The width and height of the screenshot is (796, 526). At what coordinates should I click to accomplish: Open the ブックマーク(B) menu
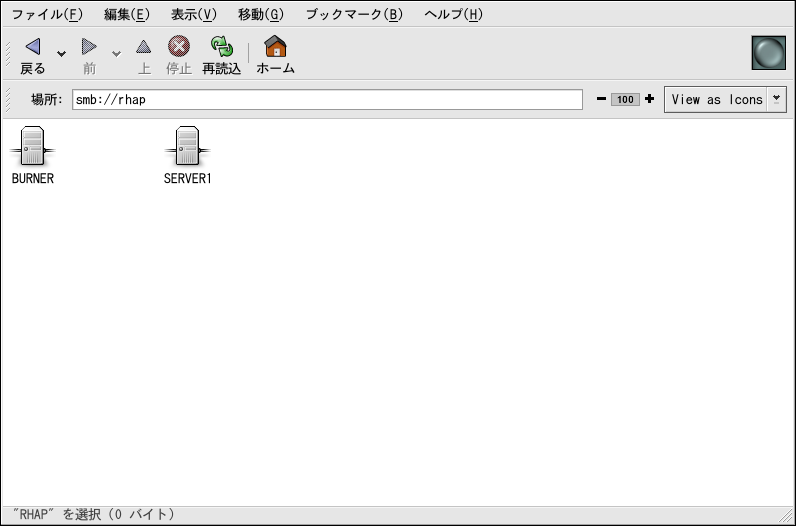pyautogui.click(x=354, y=14)
